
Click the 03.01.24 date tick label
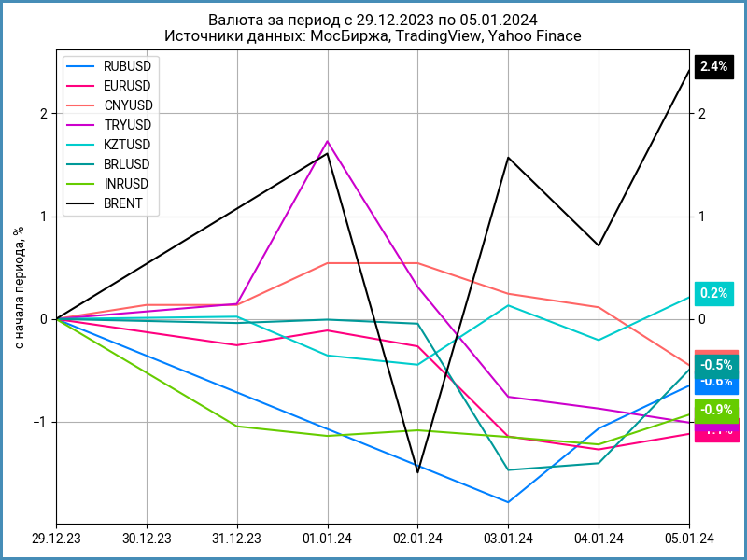508,539
